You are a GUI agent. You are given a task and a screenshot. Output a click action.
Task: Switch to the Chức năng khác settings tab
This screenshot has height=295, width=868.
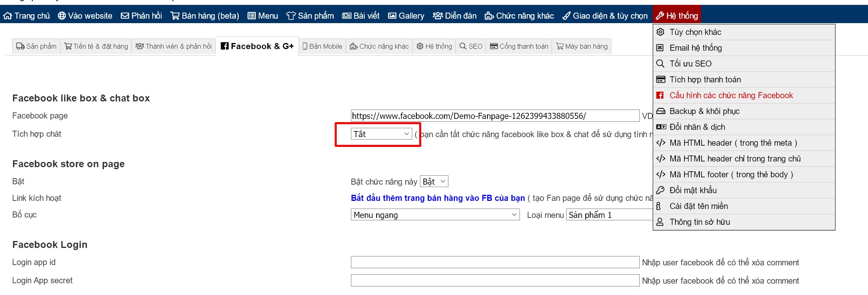[x=379, y=46]
